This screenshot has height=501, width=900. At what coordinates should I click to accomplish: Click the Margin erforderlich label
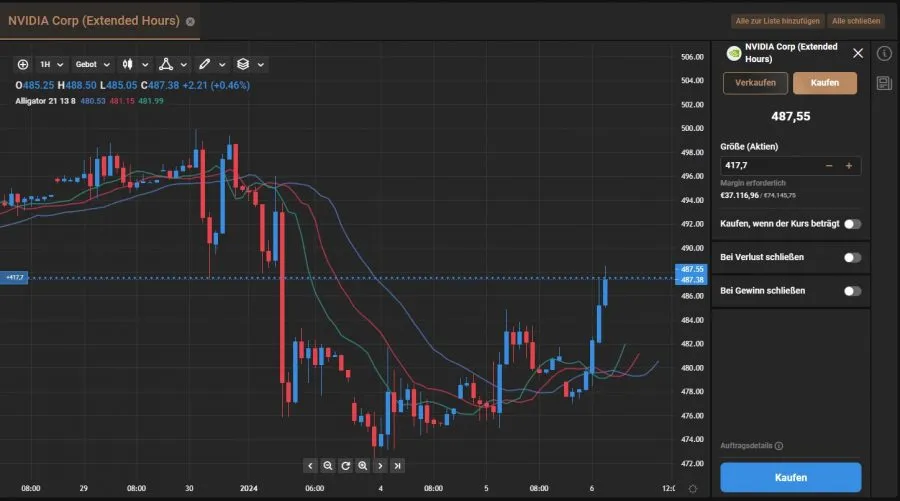(753, 183)
